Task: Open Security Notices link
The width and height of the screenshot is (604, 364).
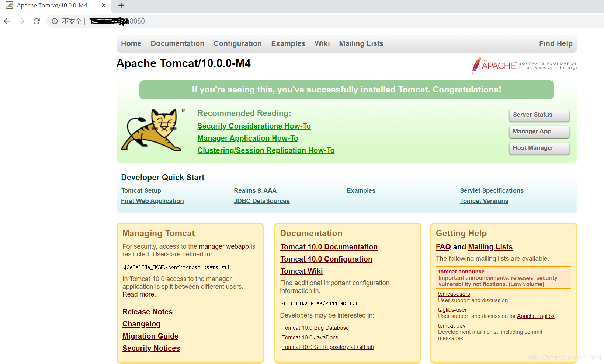Action: pyautogui.click(x=151, y=348)
